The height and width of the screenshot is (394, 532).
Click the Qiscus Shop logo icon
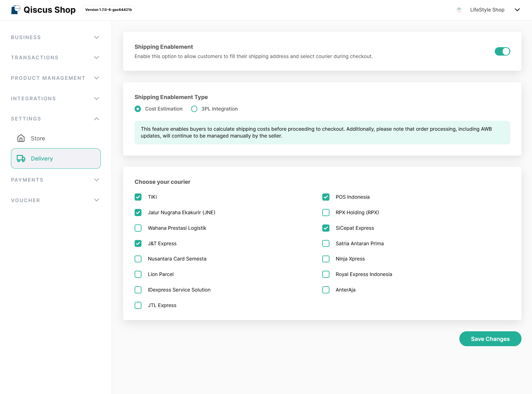click(16, 10)
